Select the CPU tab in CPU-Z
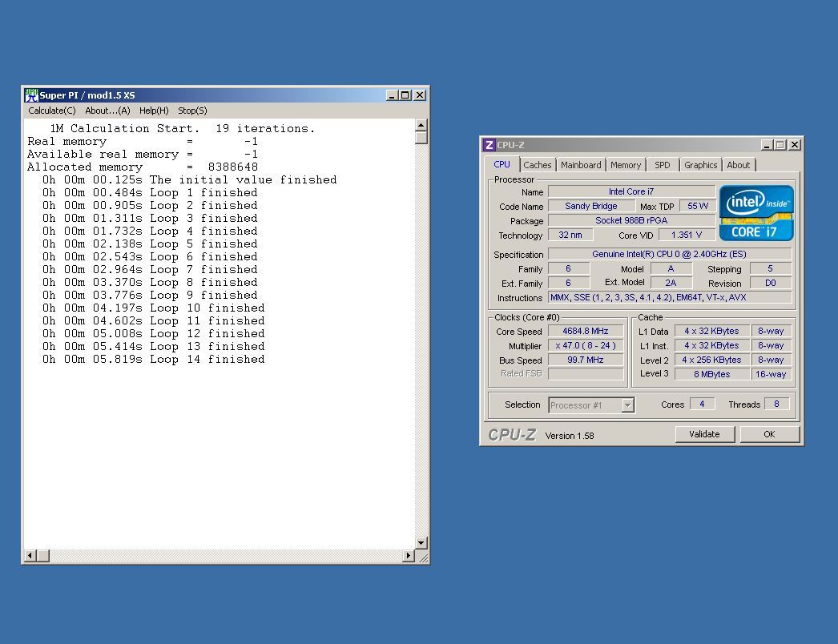This screenshot has width=838, height=644. point(502,165)
